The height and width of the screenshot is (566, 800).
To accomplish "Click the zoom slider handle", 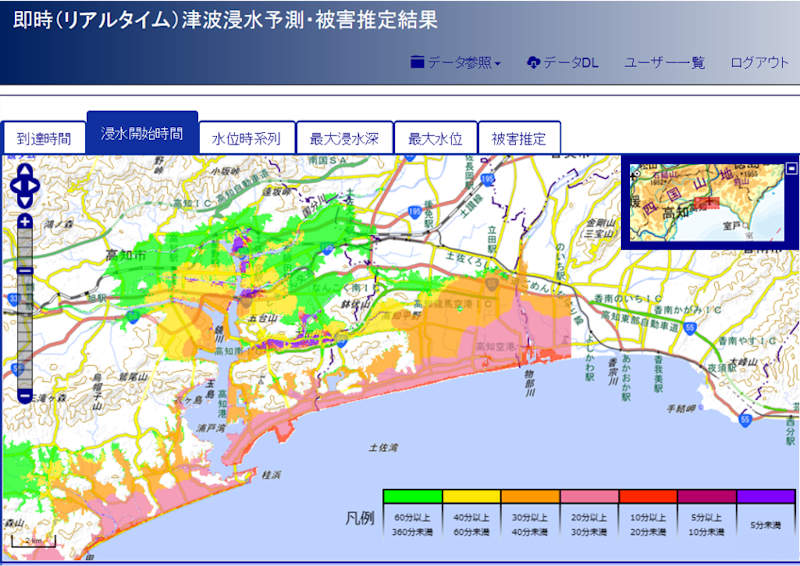I will tap(24, 270).
